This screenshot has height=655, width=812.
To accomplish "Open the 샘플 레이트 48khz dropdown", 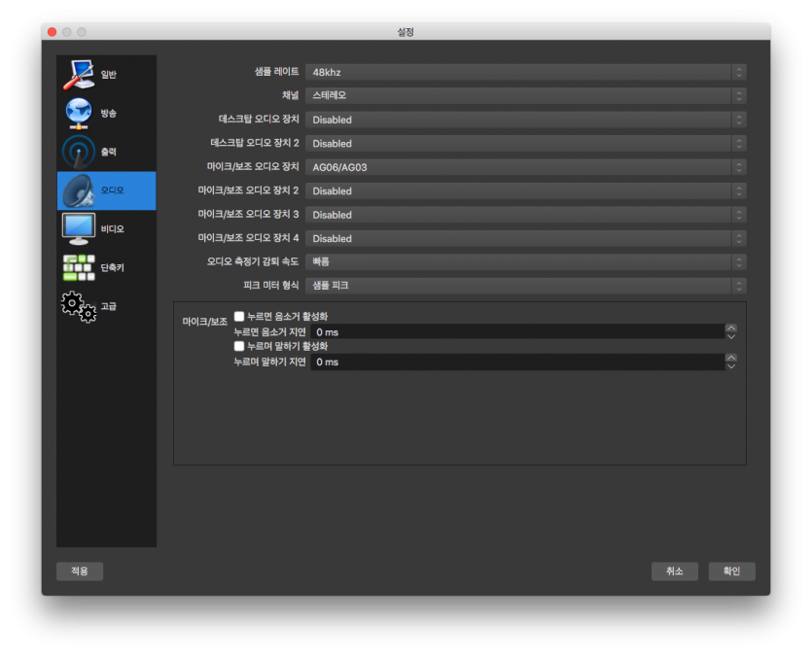I will click(526, 72).
